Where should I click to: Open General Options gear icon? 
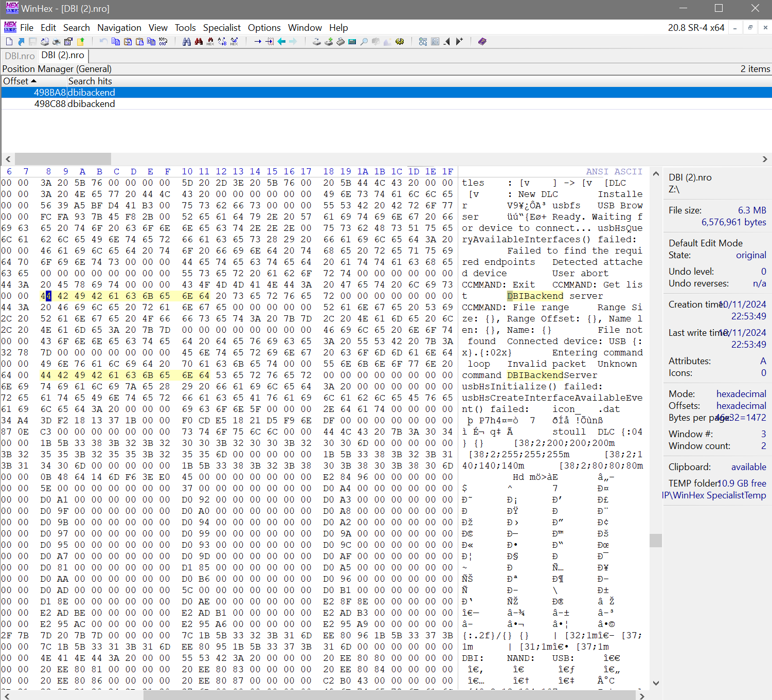[400, 42]
